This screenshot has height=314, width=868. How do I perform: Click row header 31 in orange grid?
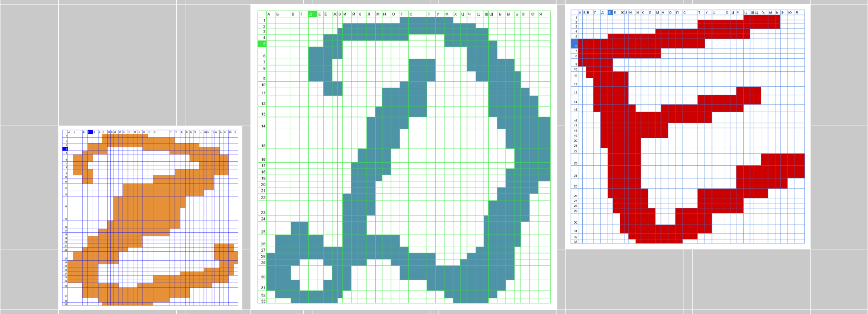[x=65, y=293]
